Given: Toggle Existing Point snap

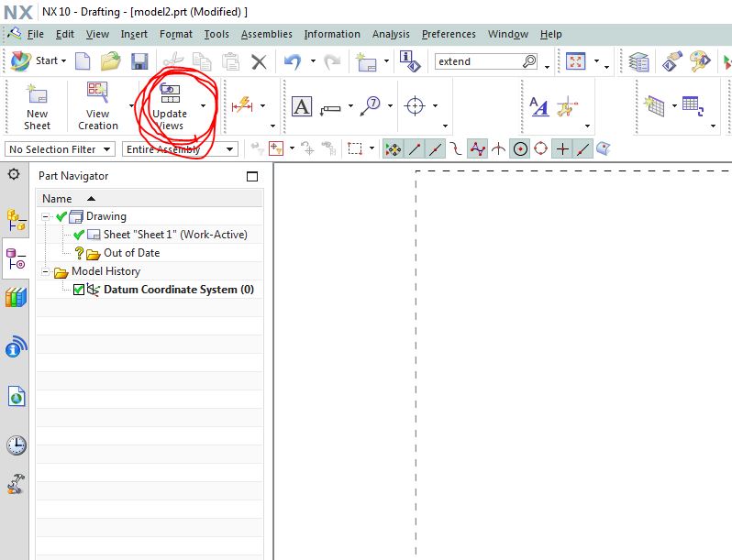Looking at the screenshot, I should 562,149.
